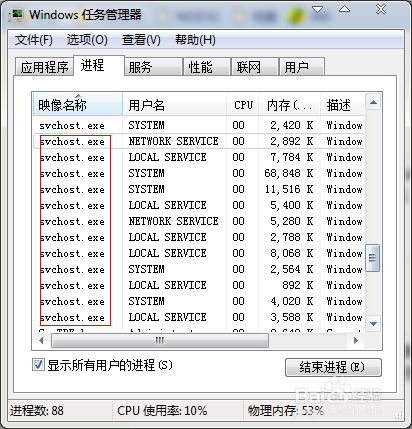Click horizontal scrollbar left arrow
This screenshot has width=412, height=429.
tap(41, 341)
